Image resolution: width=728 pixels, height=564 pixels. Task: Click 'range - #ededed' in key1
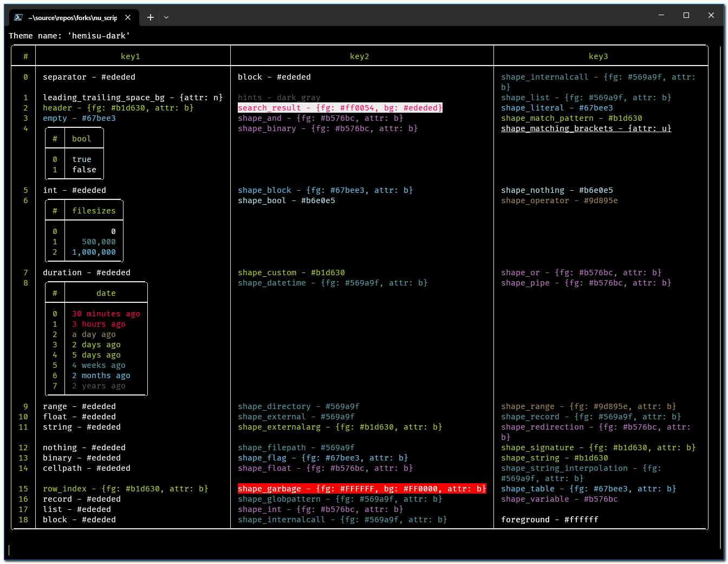pyautogui.click(x=79, y=406)
